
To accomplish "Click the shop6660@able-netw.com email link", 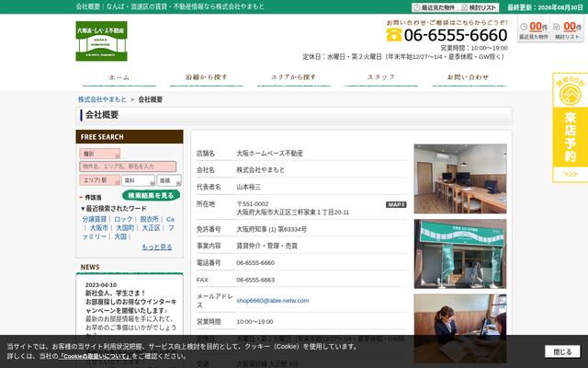I will point(273,301).
